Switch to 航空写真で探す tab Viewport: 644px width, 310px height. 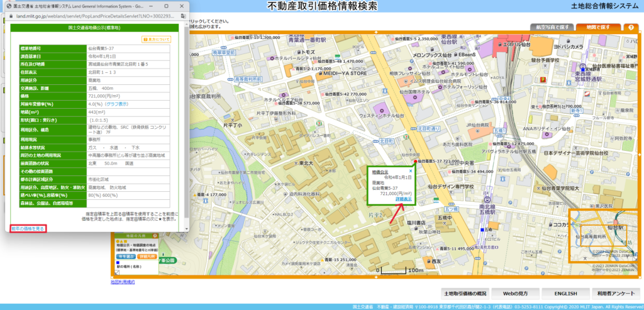click(x=552, y=27)
